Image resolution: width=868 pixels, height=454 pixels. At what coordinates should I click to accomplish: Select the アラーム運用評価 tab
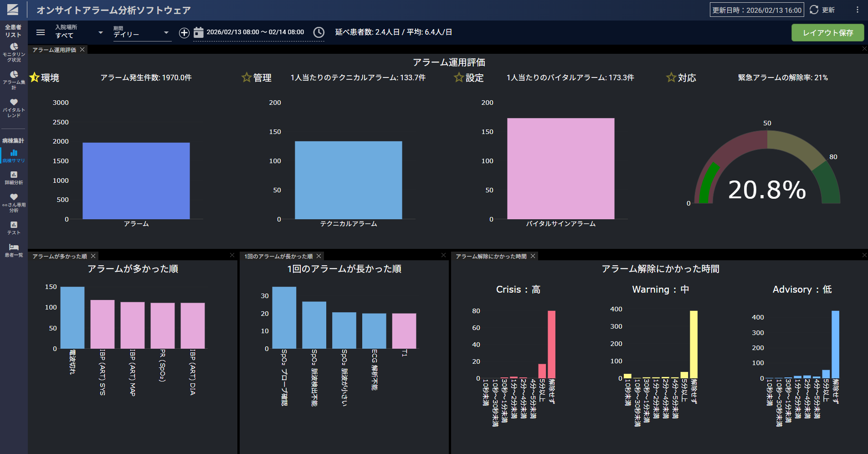54,50
